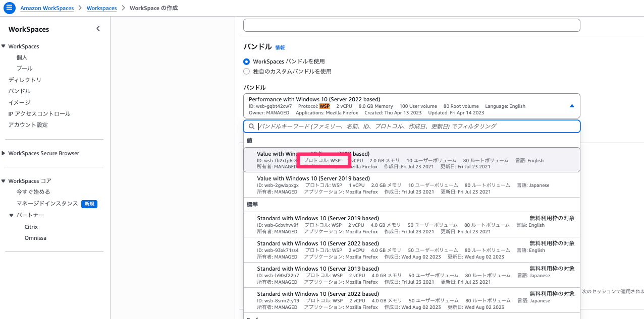Select WorkSpaces バンドルを使用 radio button
The height and width of the screenshot is (319, 644).
[x=247, y=61]
